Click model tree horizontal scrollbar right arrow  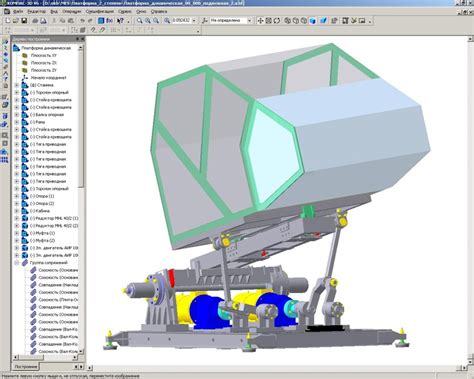[75, 357]
